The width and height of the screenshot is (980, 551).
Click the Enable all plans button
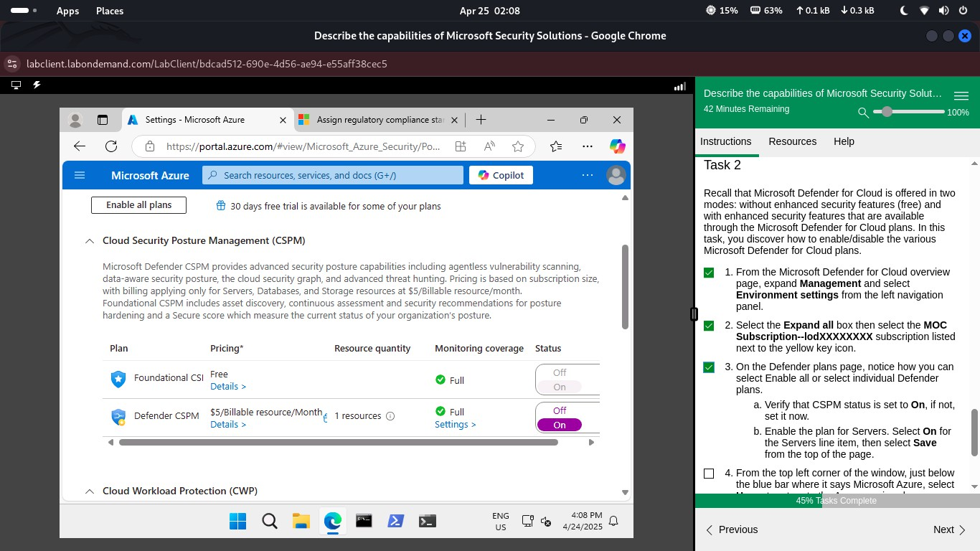click(x=138, y=204)
